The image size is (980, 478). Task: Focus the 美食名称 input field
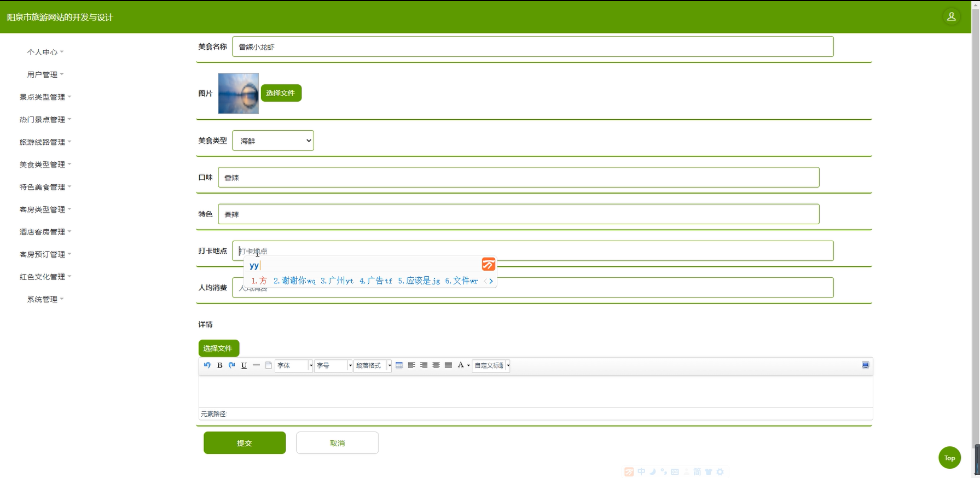(532, 46)
